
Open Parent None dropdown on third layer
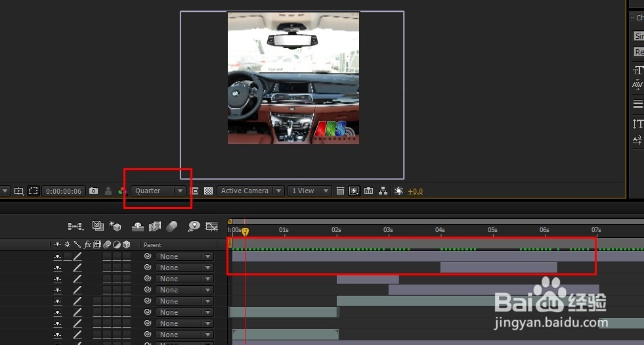click(184, 279)
